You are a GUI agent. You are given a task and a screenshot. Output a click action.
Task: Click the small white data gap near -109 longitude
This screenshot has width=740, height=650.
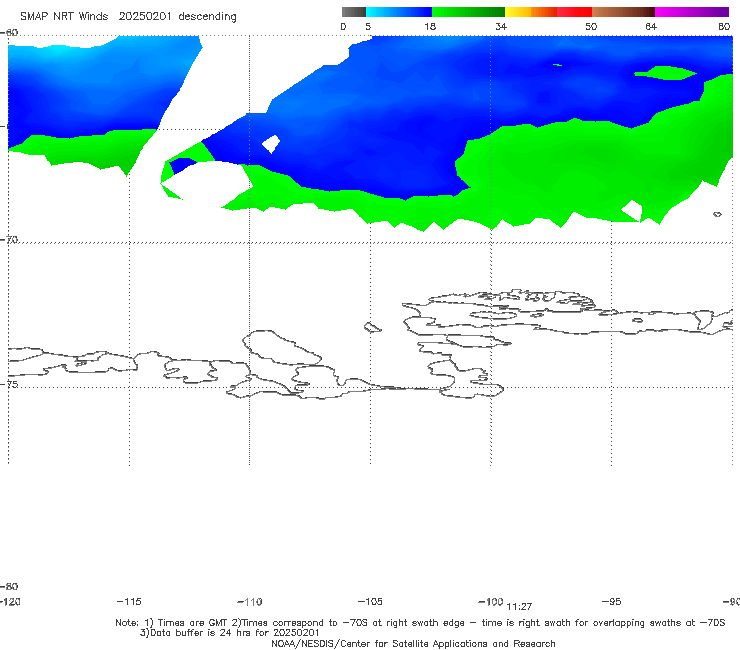[x=271, y=144]
